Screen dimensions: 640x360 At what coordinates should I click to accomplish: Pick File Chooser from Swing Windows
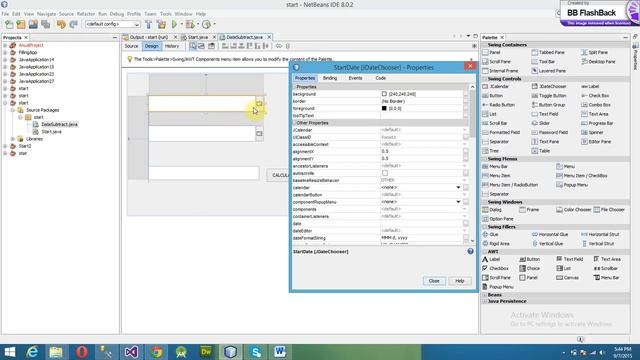tap(609, 210)
